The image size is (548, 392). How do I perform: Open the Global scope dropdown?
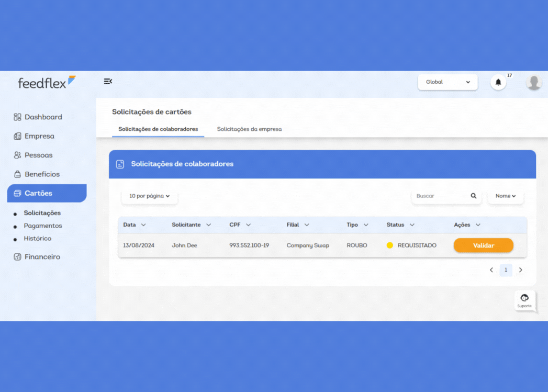tap(448, 82)
